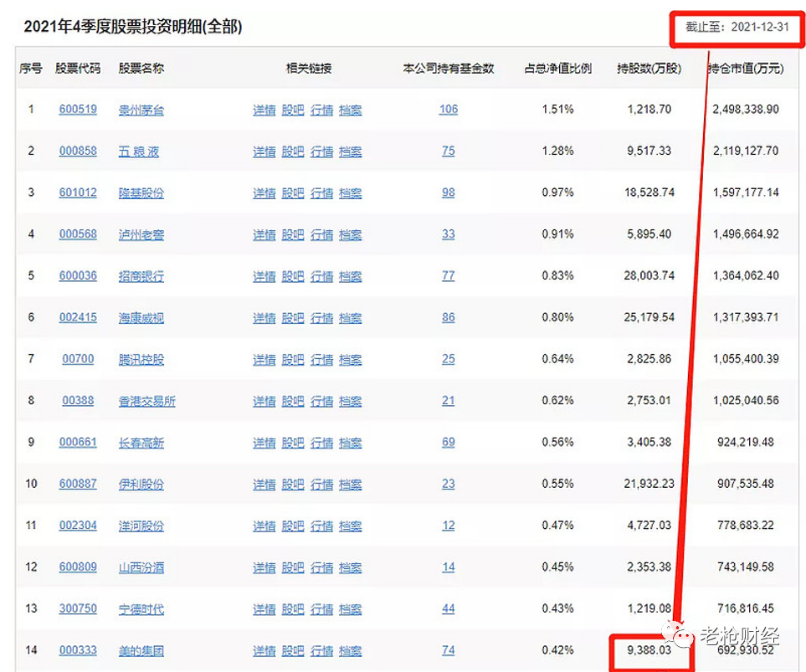Select the 1.51% net value ratio cell
Viewport: 806px width, 672px height.
(x=557, y=110)
